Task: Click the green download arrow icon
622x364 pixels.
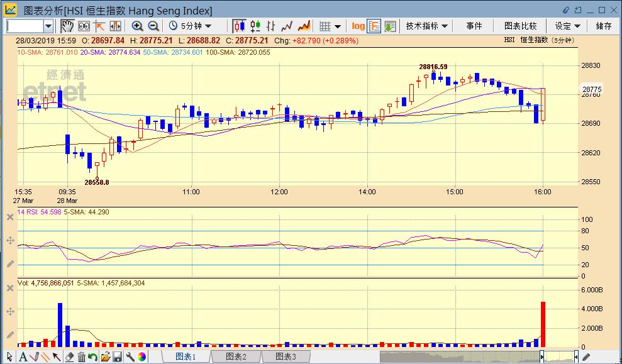Action: (x=390, y=26)
